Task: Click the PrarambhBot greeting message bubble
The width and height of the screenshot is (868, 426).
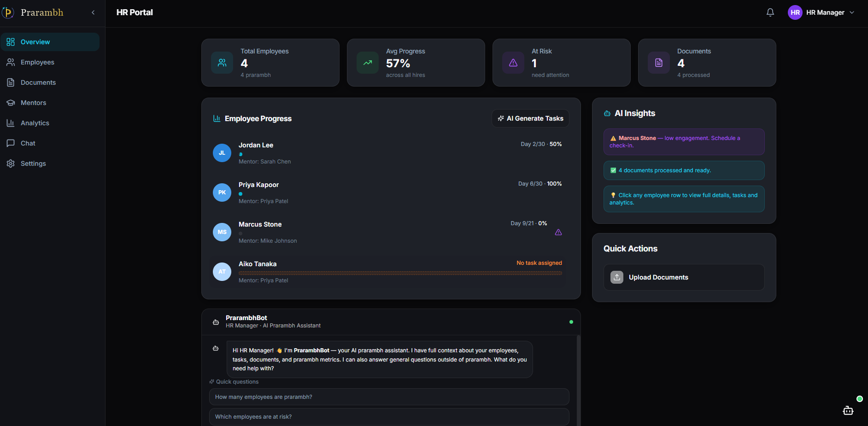Action: coord(380,359)
